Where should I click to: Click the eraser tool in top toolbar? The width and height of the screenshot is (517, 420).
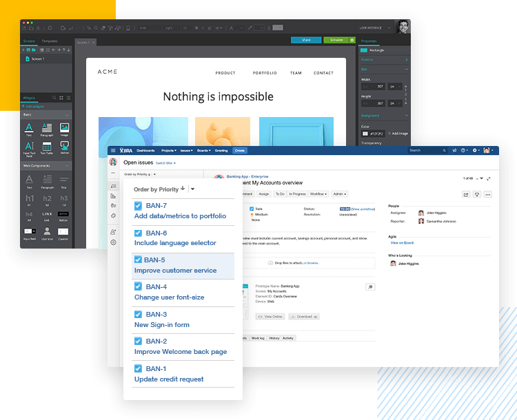tap(103, 28)
